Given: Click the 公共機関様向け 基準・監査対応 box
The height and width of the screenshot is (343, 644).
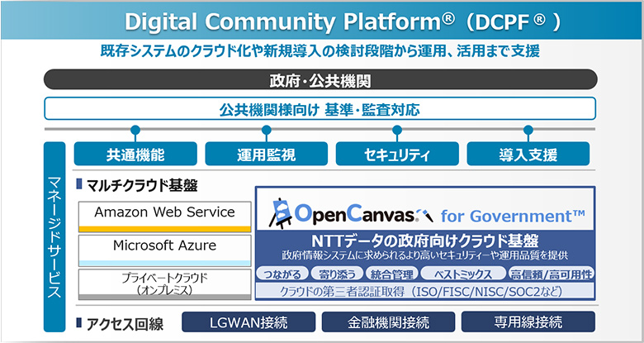Looking at the screenshot, I should pos(320,108).
